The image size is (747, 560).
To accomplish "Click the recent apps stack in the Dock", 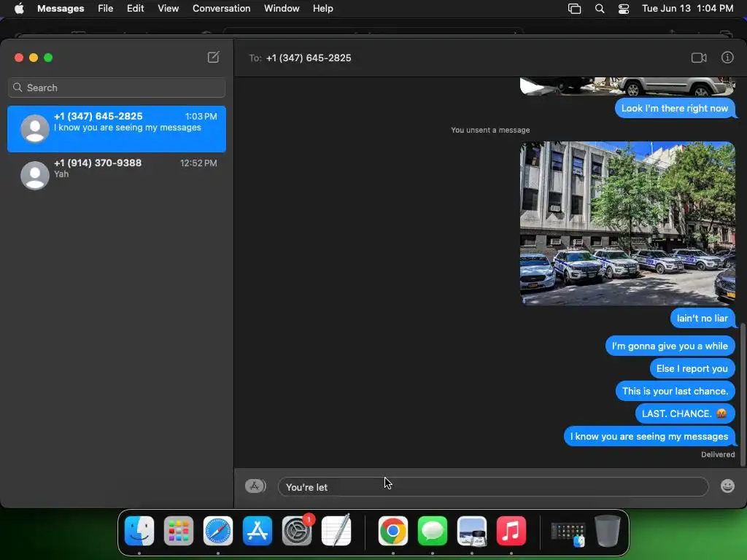I will 568,533.
